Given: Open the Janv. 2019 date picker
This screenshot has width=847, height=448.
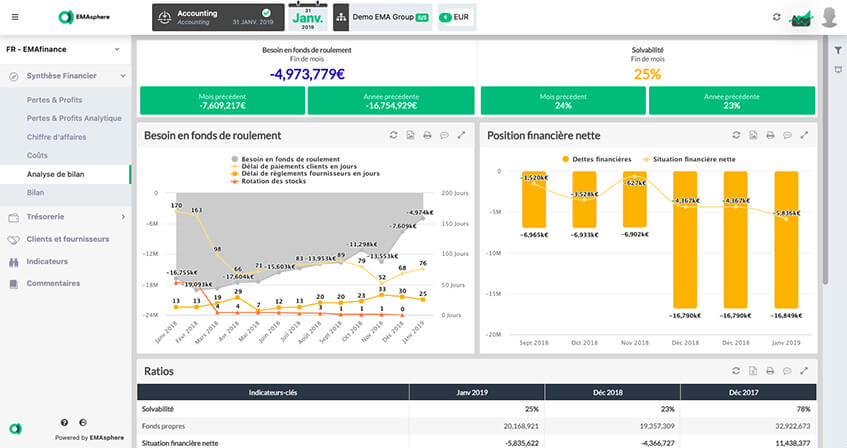Looking at the screenshot, I should pyautogui.click(x=306, y=17).
